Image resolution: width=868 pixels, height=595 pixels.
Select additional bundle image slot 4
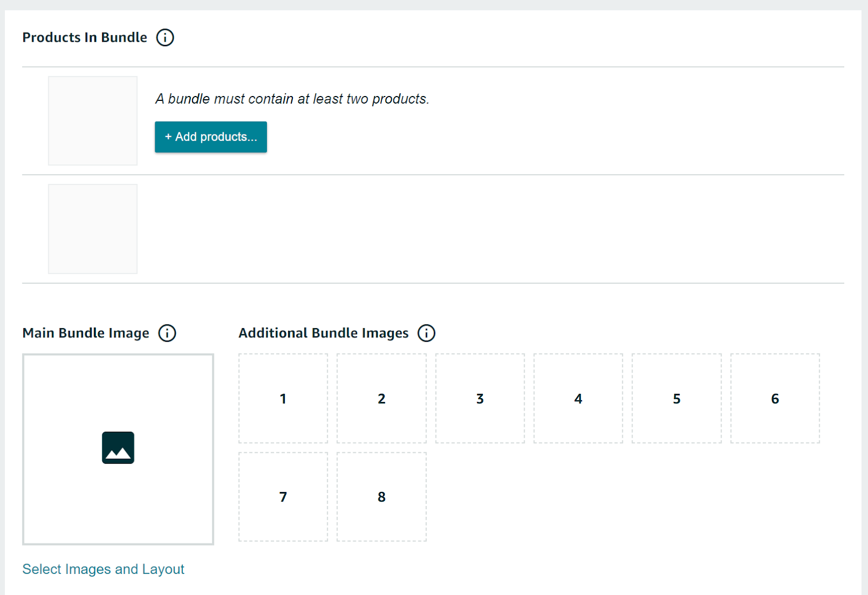tap(578, 399)
